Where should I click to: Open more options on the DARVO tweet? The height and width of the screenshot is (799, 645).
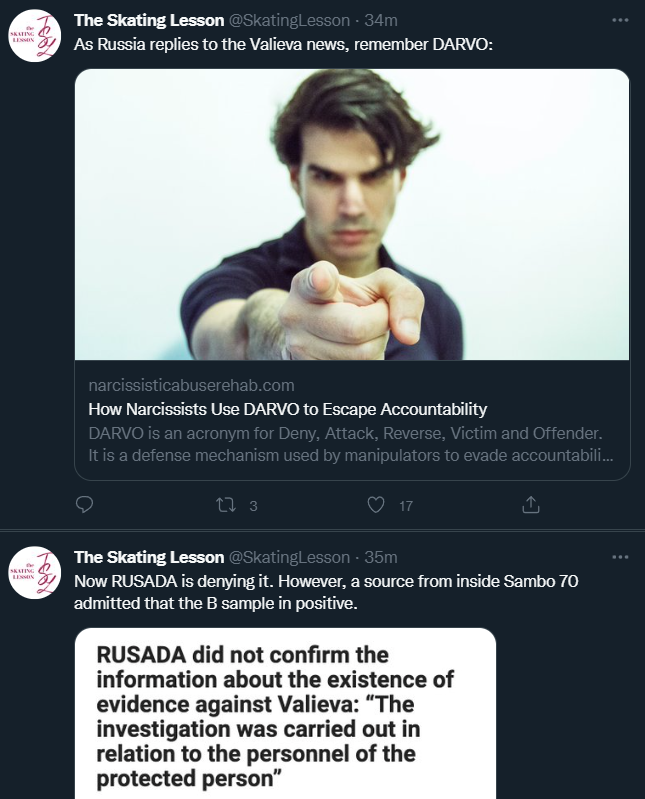click(x=620, y=21)
